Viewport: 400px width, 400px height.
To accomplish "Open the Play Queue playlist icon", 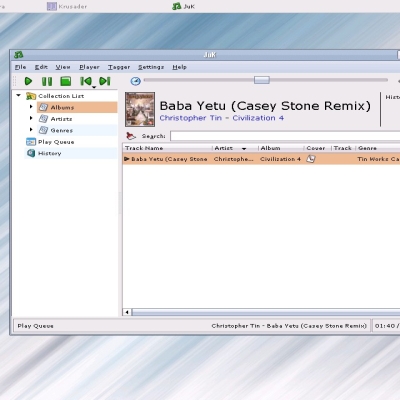I will [x=31, y=142].
